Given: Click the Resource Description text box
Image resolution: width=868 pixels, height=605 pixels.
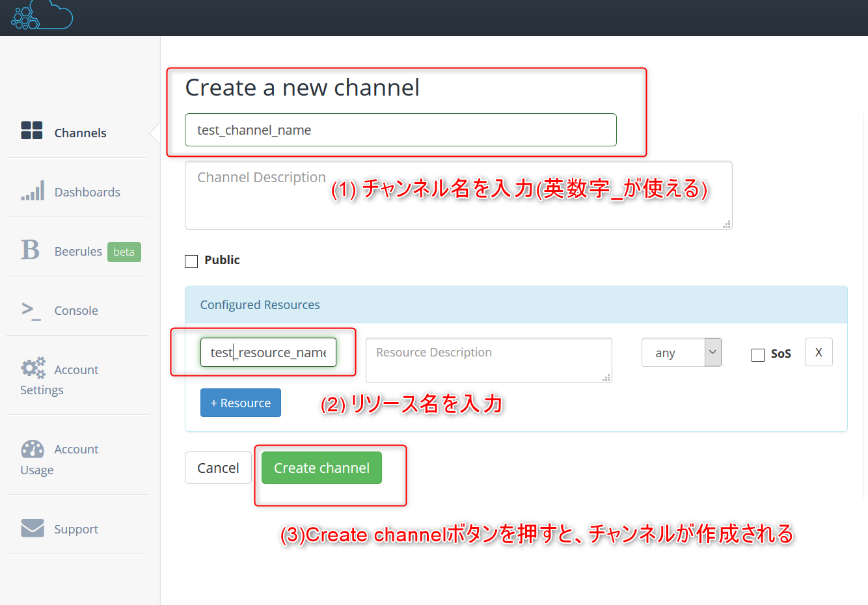Looking at the screenshot, I should (x=488, y=360).
